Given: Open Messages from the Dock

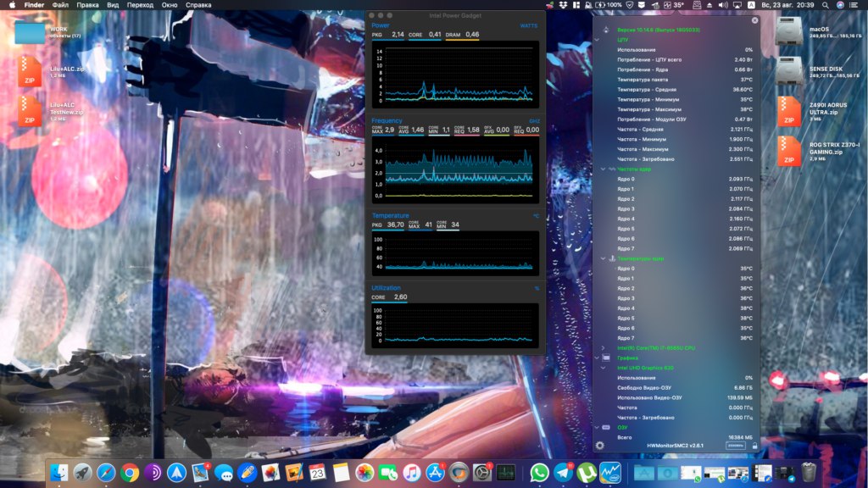Looking at the screenshot, I should point(224,473).
